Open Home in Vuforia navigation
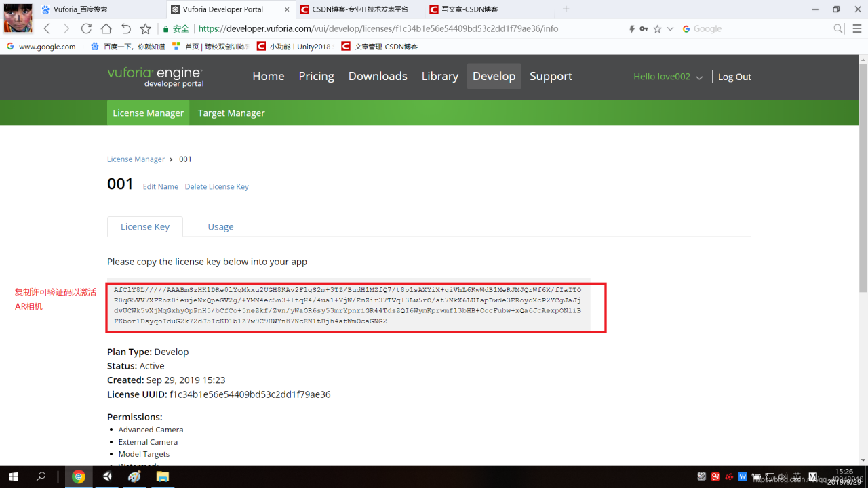The image size is (868, 488). [269, 76]
